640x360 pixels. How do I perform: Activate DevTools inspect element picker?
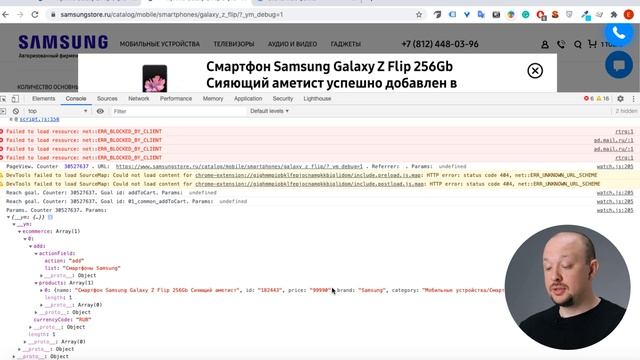click(3, 99)
